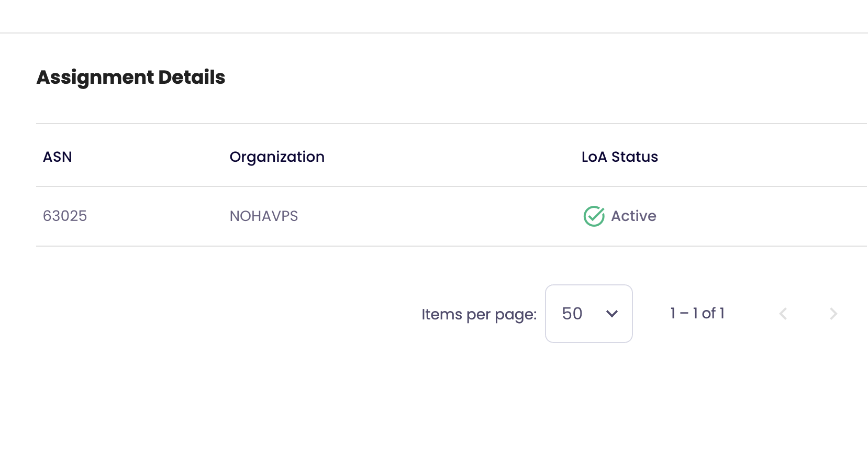
Task: Select the NOHAVPS table row
Action: pos(452,216)
